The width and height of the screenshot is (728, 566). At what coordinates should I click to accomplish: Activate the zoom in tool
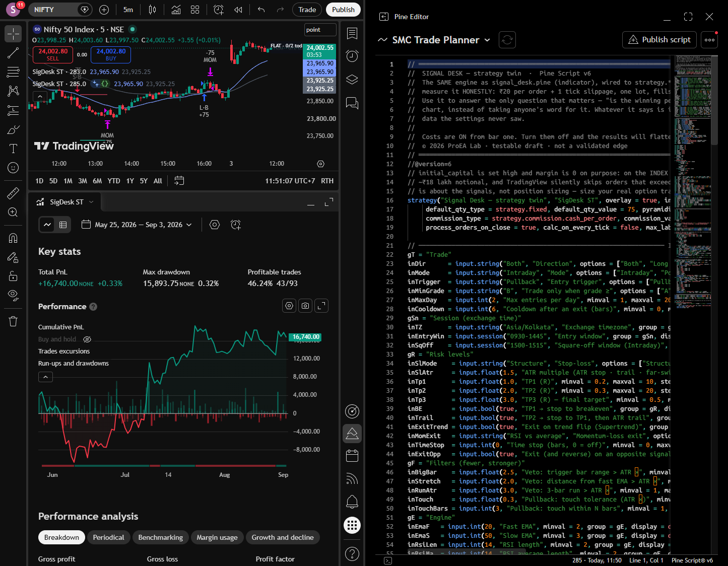click(x=13, y=212)
